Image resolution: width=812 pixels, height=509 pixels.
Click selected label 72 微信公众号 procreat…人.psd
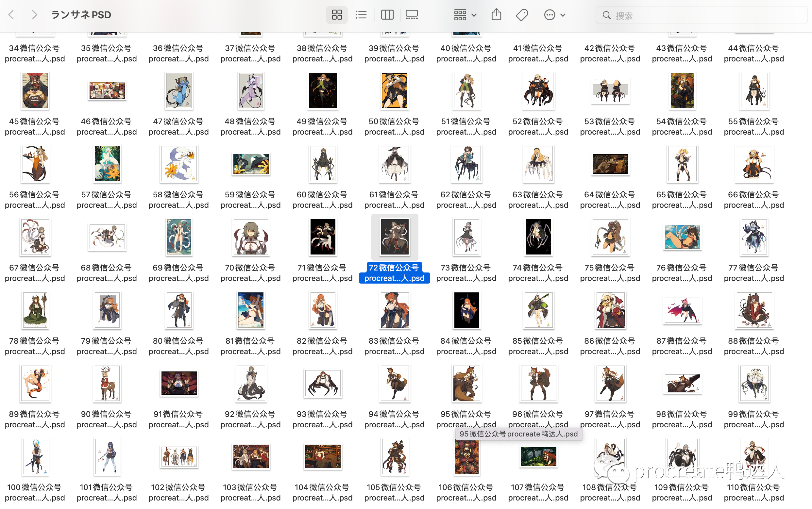pyautogui.click(x=395, y=273)
